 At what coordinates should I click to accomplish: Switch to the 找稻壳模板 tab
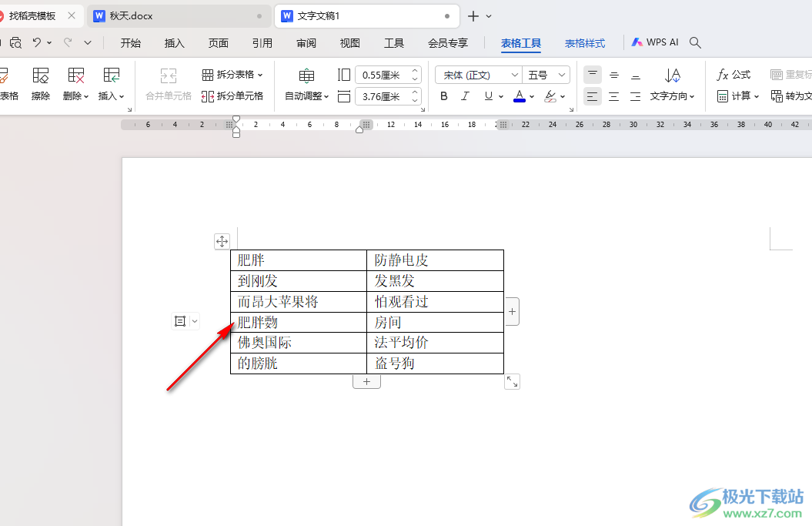click(x=32, y=16)
